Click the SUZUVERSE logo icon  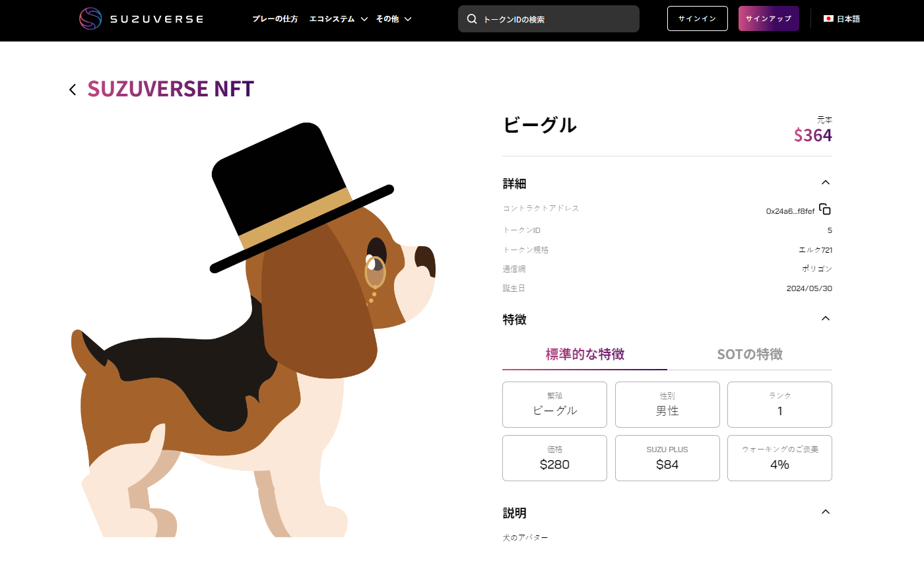90,18
